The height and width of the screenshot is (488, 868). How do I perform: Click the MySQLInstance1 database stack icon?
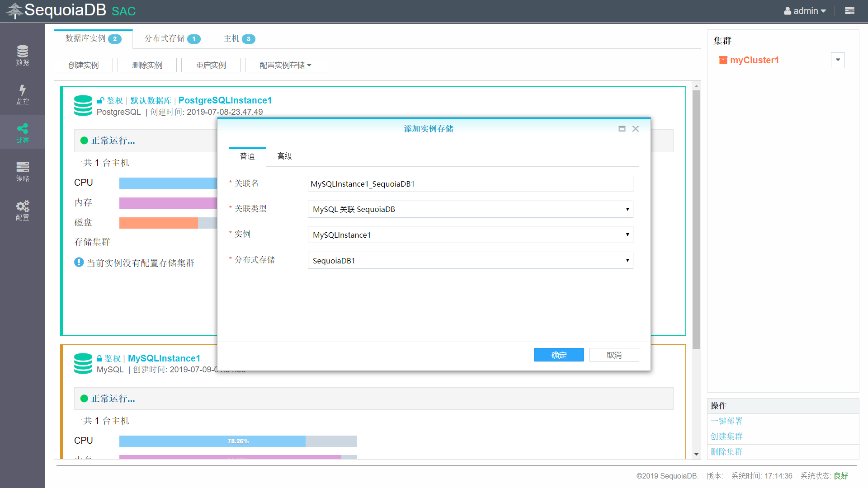[83, 363]
